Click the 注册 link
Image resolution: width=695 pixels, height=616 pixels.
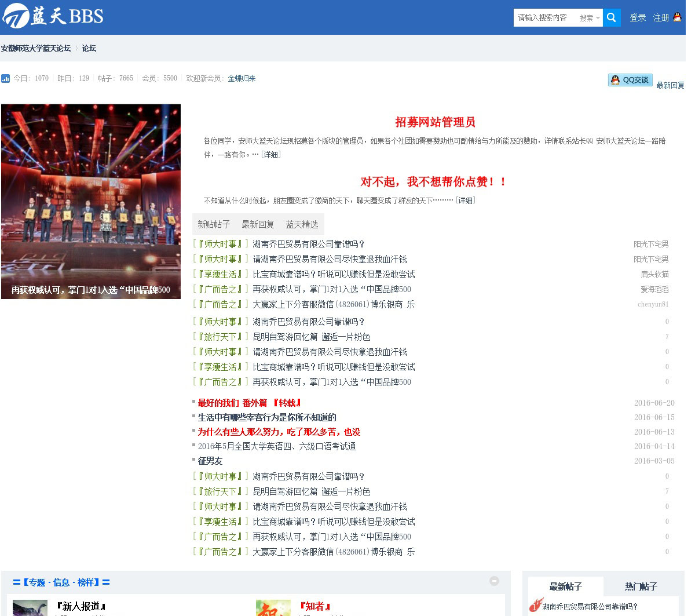[x=661, y=17]
